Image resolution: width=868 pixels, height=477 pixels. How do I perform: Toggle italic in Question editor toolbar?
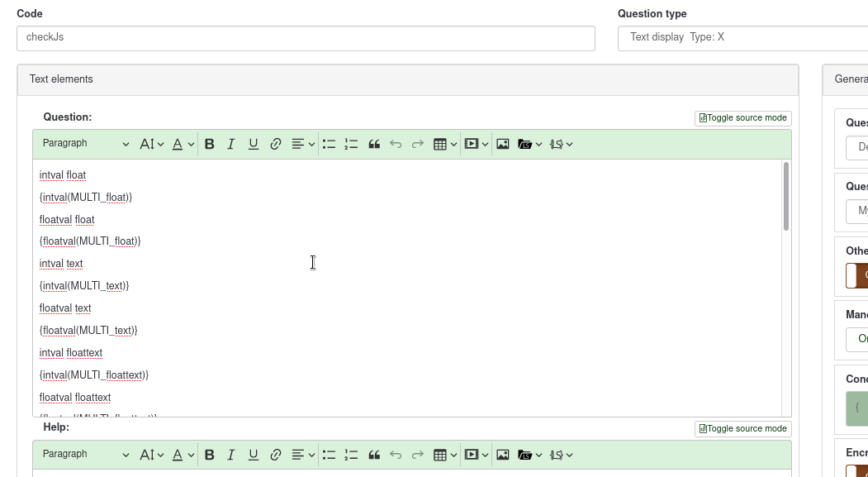[231, 144]
